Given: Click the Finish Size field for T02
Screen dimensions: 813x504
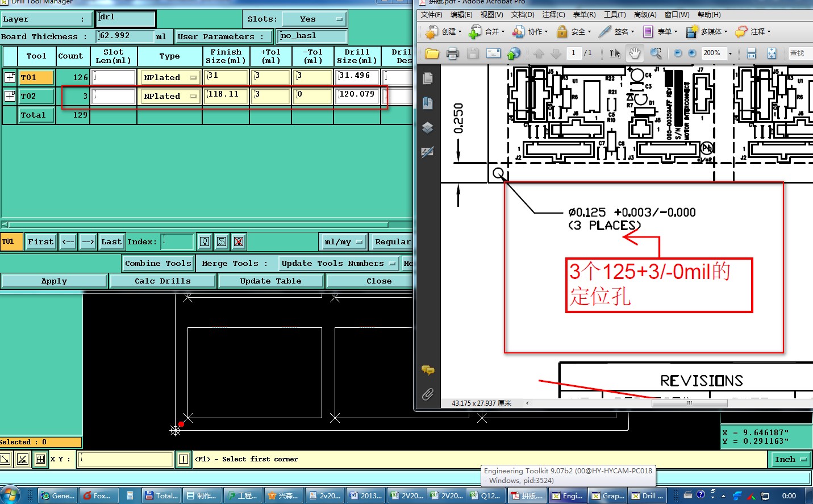Looking at the screenshot, I should click(x=227, y=95).
